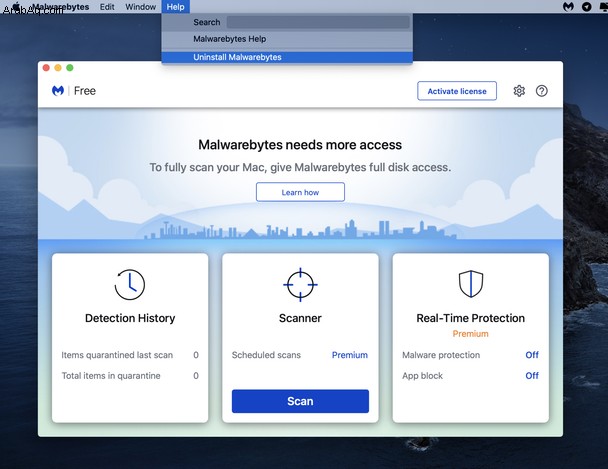This screenshot has height=469, width=608.
Task: Open the Detection History card title
Action: coord(130,318)
